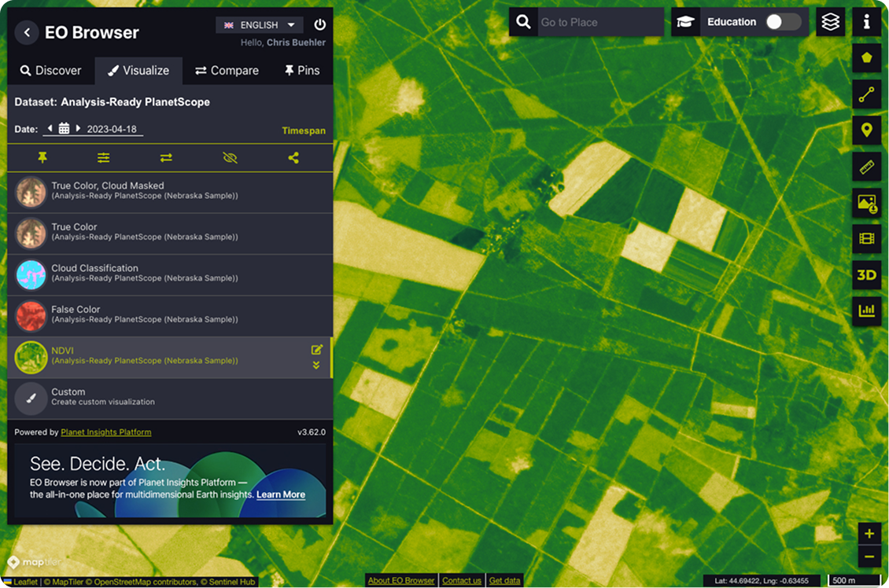Open the calendar date picker
Screen dimensions: 889x588
[64, 129]
